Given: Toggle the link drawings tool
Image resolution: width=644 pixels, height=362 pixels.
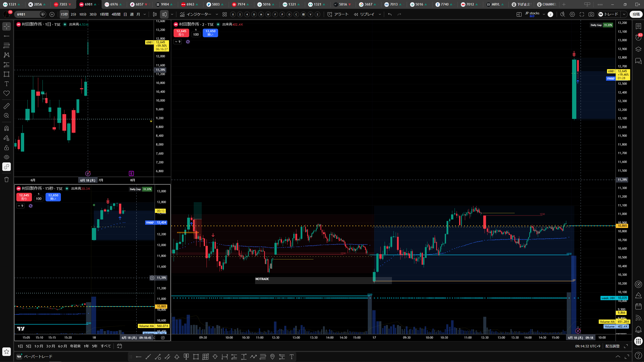Looking at the screenshot, I should click(x=7, y=167).
